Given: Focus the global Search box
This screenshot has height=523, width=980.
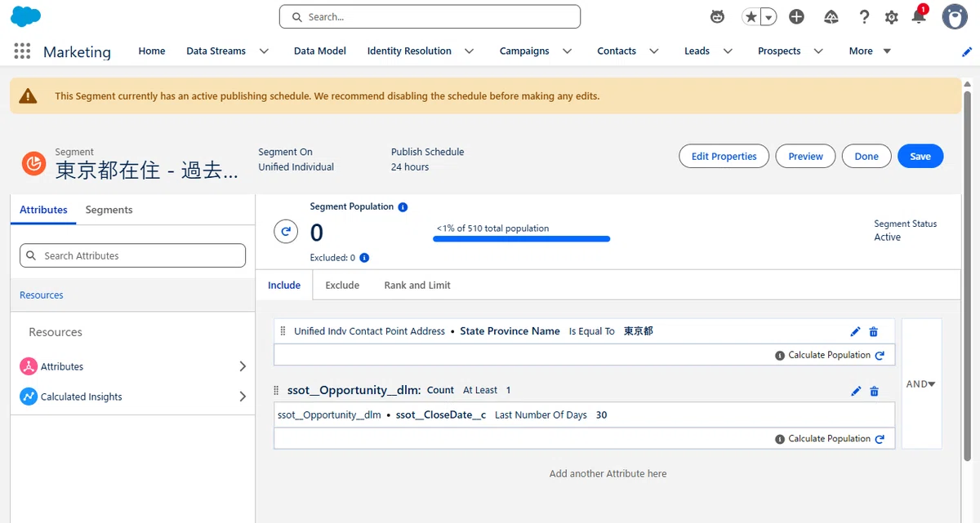Looking at the screenshot, I should pyautogui.click(x=430, y=16).
